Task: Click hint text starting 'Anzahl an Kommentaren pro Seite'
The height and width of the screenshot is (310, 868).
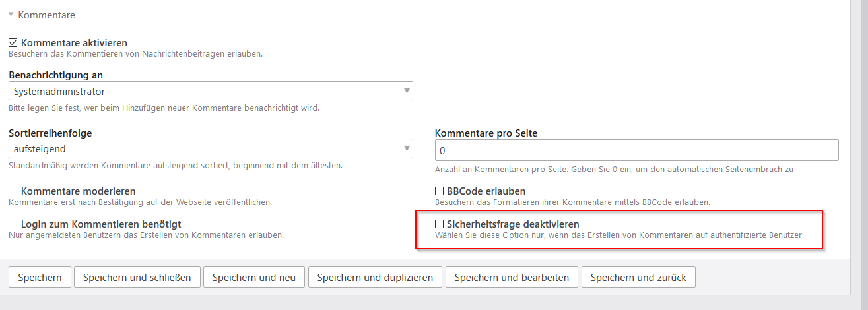Action: (614, 170)
